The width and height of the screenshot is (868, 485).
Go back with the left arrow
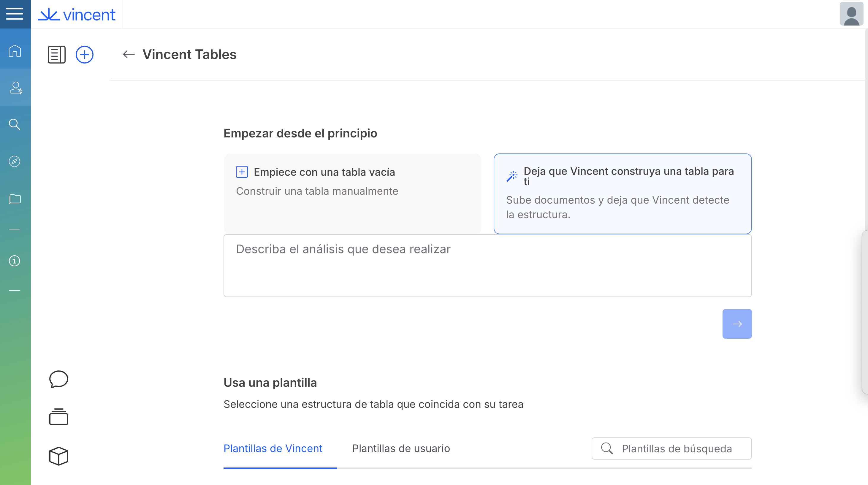click(x=128, y=54)
